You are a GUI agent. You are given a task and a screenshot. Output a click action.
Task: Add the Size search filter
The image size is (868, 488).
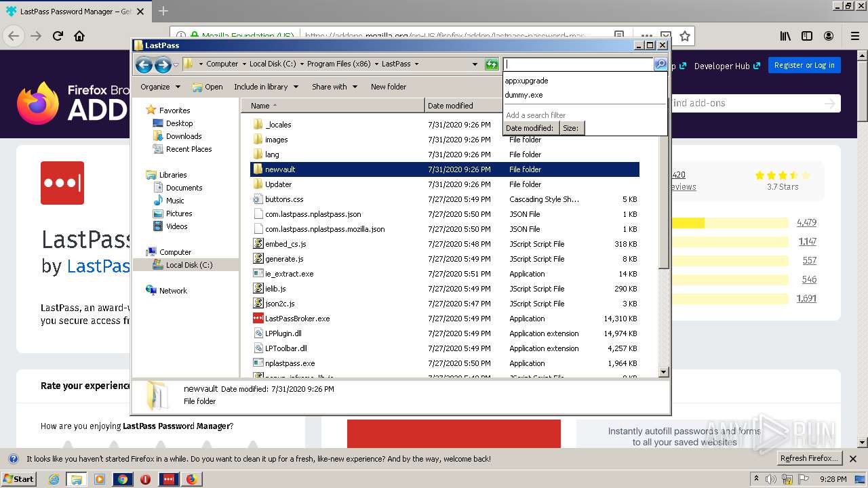pos(572,128)
